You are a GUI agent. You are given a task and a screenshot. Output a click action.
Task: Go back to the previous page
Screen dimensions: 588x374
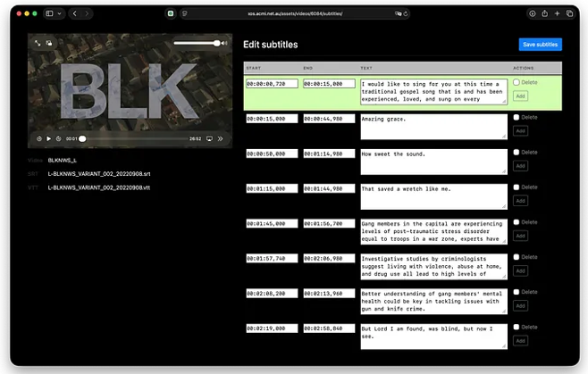[x=75, y=13]
